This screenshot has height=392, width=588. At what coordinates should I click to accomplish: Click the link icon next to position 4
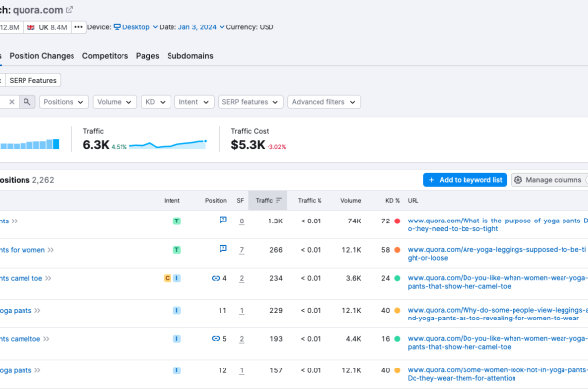pyautogui.click(x=216, y=278)
